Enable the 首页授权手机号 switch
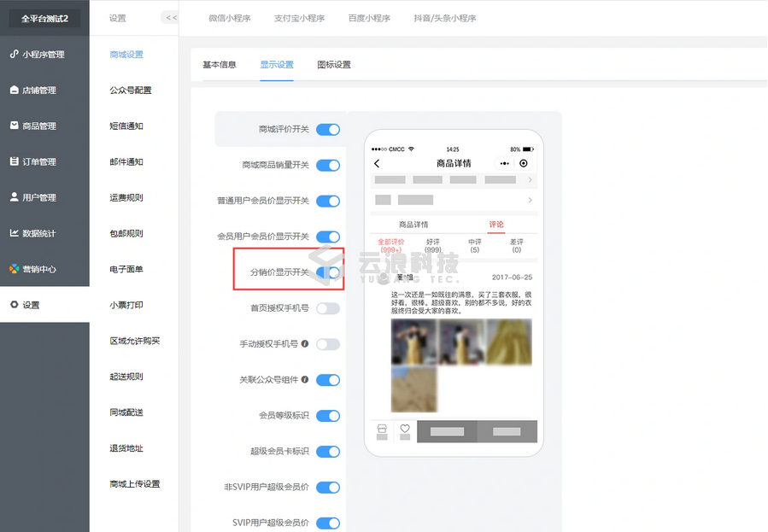Viewport: 768px width, 532px height. pos(328,308)
